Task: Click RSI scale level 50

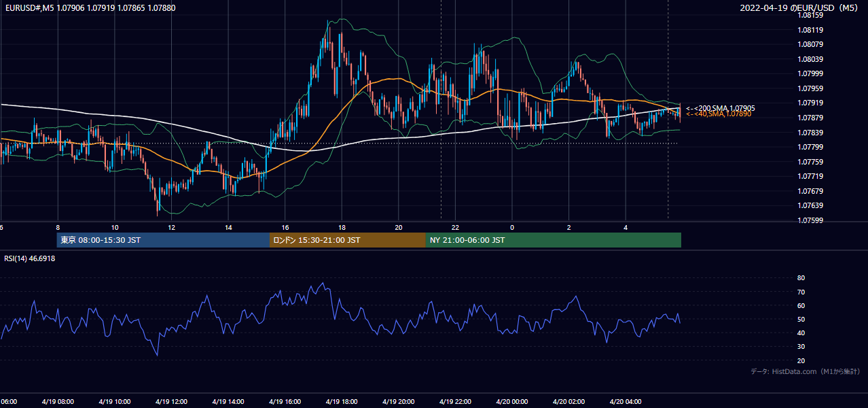Action: tap(801, 320)
